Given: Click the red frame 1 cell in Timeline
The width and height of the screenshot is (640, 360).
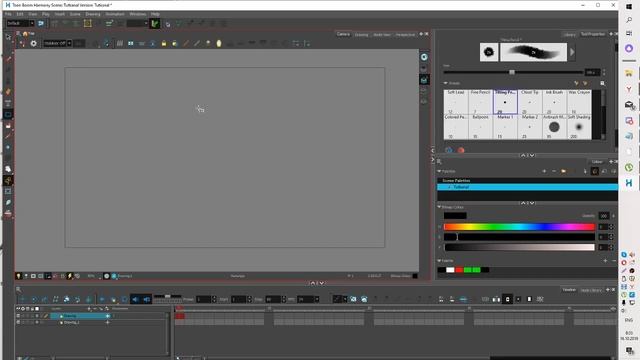Looking at the screenshot, I should [180, 316].
